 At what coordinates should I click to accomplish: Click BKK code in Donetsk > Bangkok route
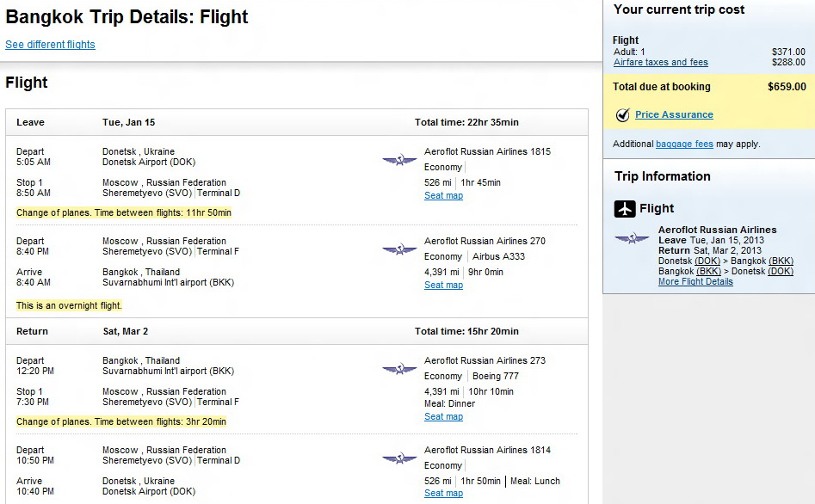pyautogui.click(x=781, y=261)
